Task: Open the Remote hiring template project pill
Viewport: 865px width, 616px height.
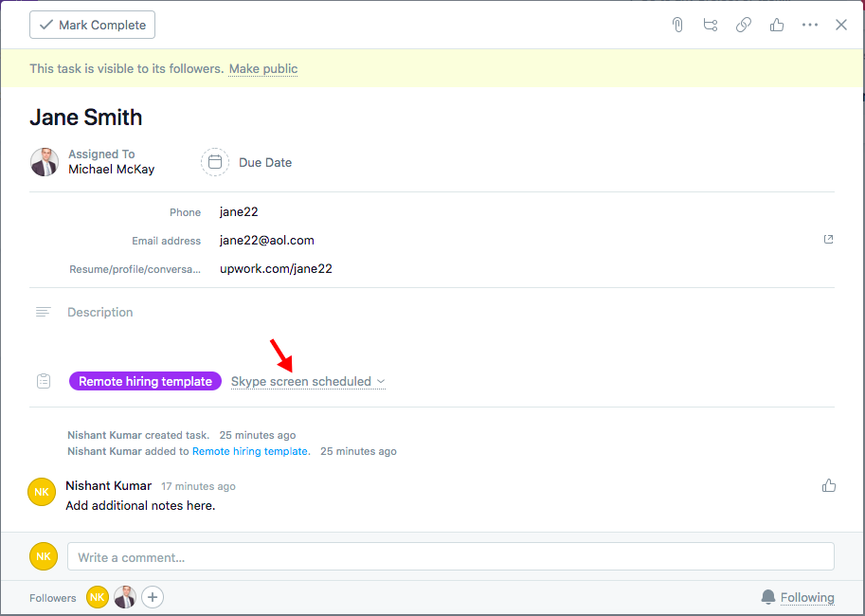Action: [145, 381]
